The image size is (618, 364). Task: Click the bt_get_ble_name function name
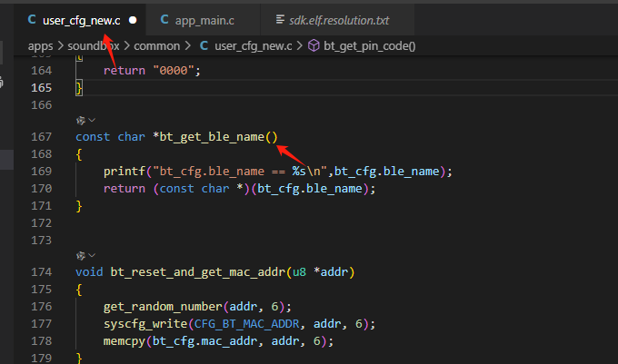(x=212, y=137)
